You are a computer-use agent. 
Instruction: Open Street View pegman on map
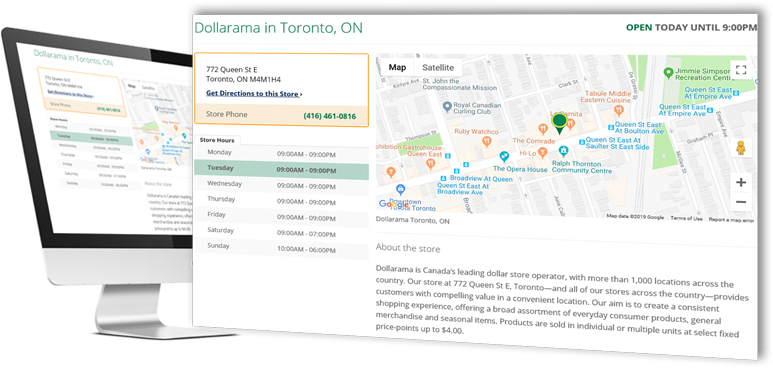[740, 148]
